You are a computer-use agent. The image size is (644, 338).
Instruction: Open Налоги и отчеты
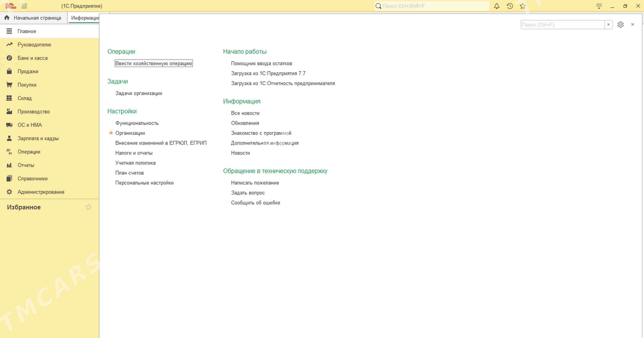tap(134, 153)
